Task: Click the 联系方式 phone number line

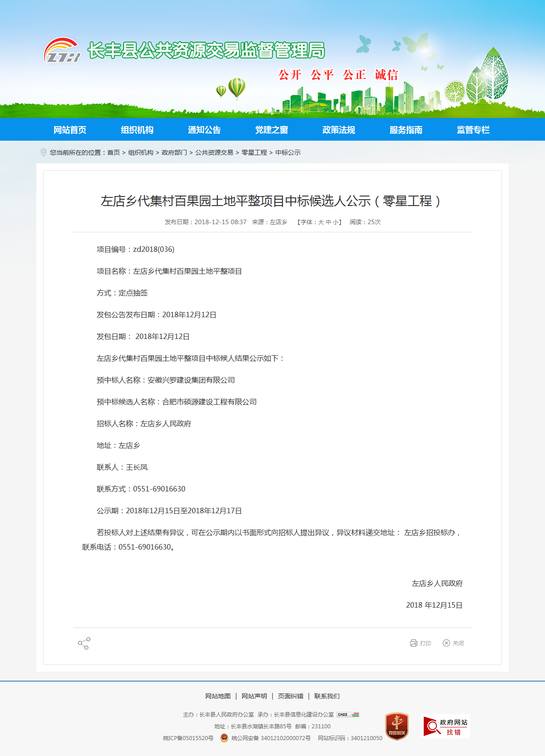Action: pos(141,489)
